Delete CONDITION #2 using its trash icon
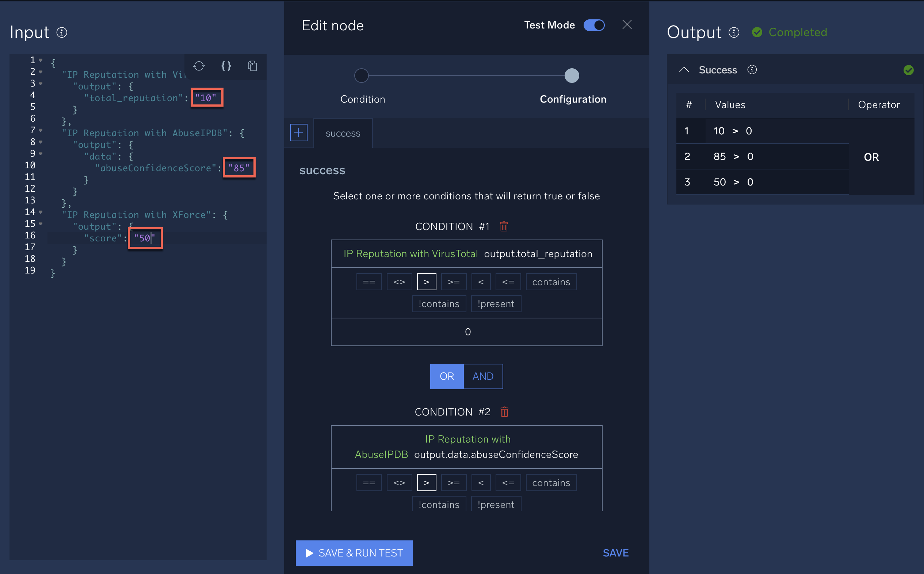 click(x=505, y=412)
